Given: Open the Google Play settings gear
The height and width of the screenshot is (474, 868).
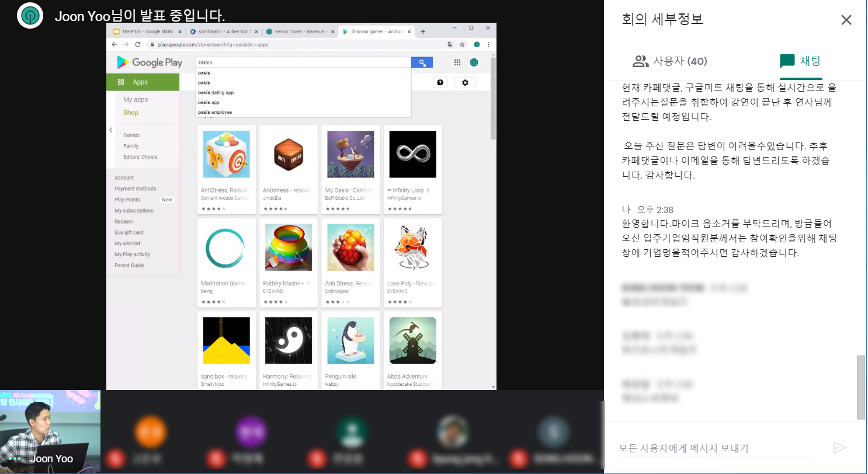Looking at the screenshot, I should click(x=465, y=83).
